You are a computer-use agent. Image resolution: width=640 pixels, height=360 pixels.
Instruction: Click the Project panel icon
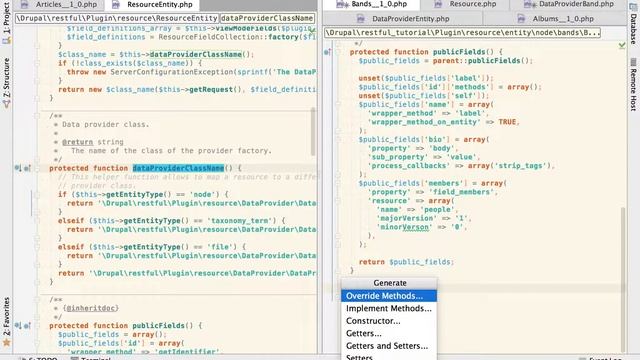coord(6,40)
